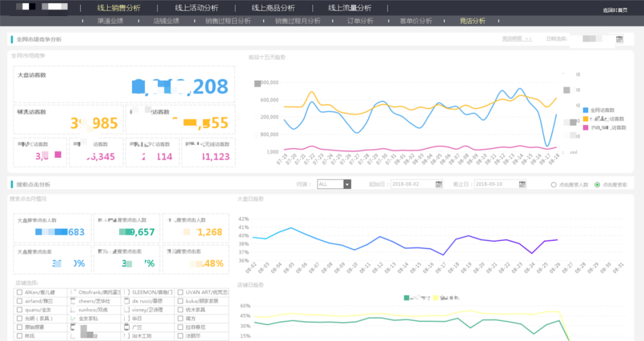Click the 前后十五天趋势 chart title
Viewport: 644px width, 341px height.
click(267, 57)
